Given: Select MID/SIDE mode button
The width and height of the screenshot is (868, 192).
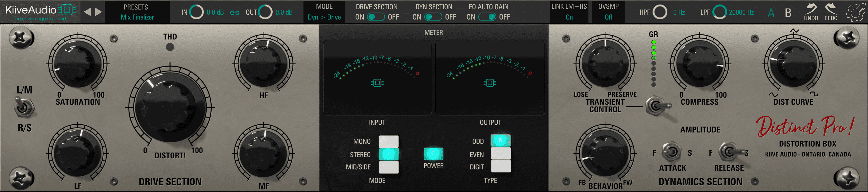Looking at the screenshot, I should [x=389, y=167].
